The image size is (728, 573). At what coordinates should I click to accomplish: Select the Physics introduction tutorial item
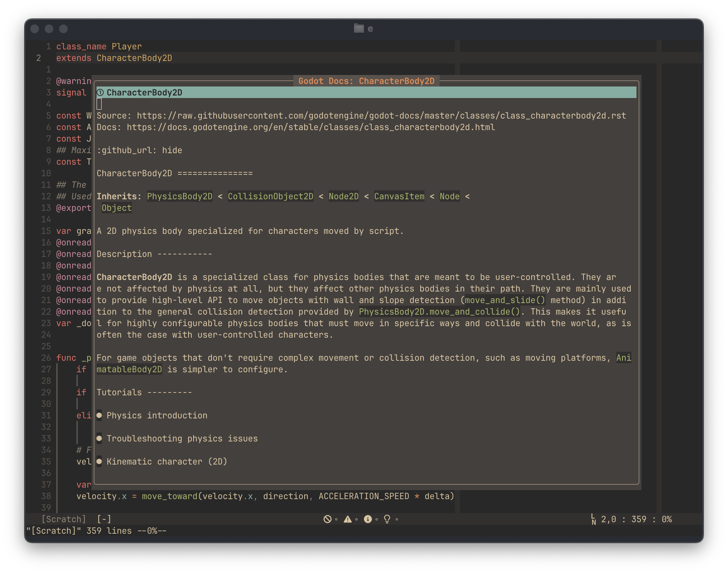157,416
